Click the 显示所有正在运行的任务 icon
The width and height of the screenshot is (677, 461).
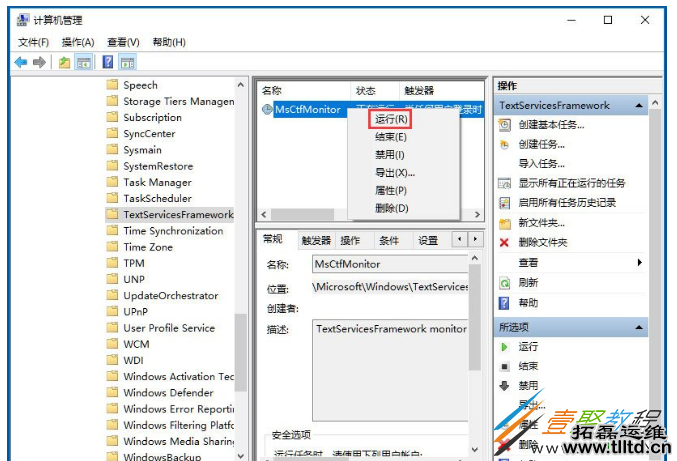[504, 183]
